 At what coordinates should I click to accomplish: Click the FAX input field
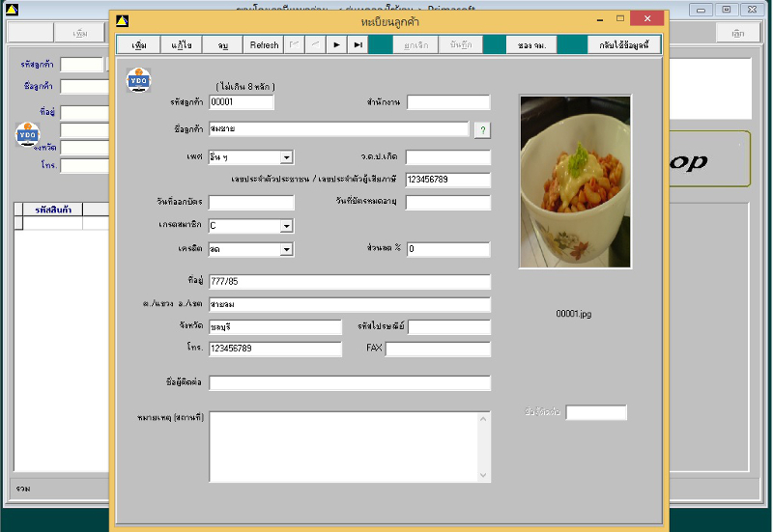[x=438, y=349]
